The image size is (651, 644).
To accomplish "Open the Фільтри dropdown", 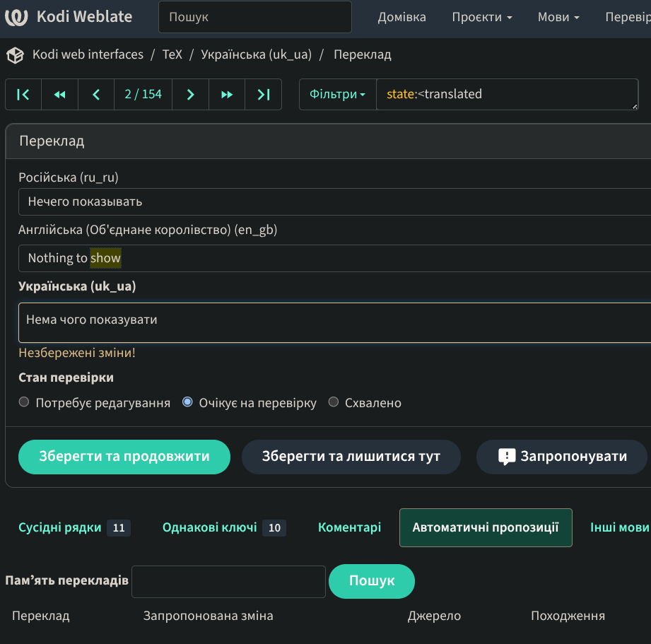I will [338, 95].
